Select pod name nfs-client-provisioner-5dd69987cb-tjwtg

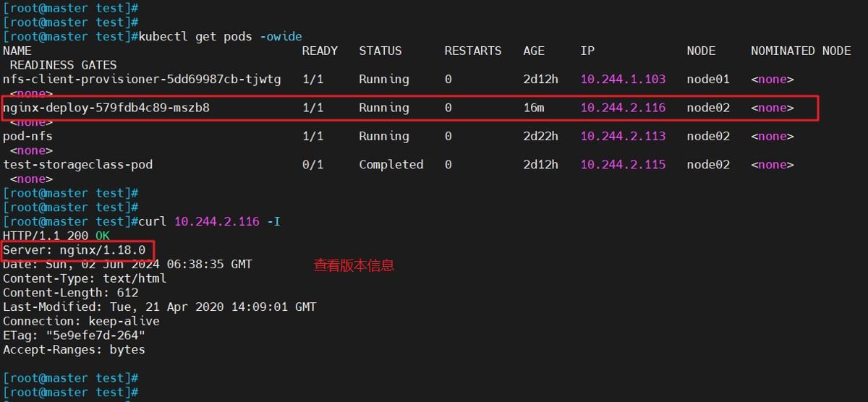point(142,79)
